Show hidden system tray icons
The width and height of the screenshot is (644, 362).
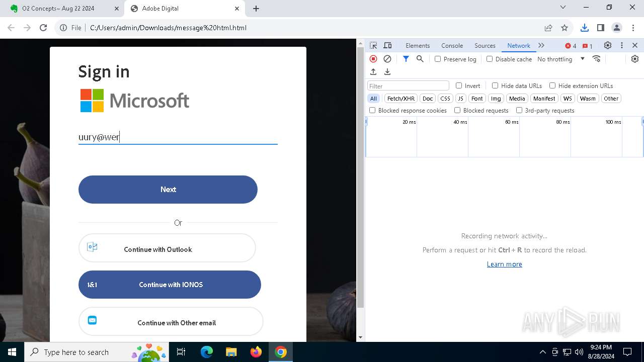543,352
